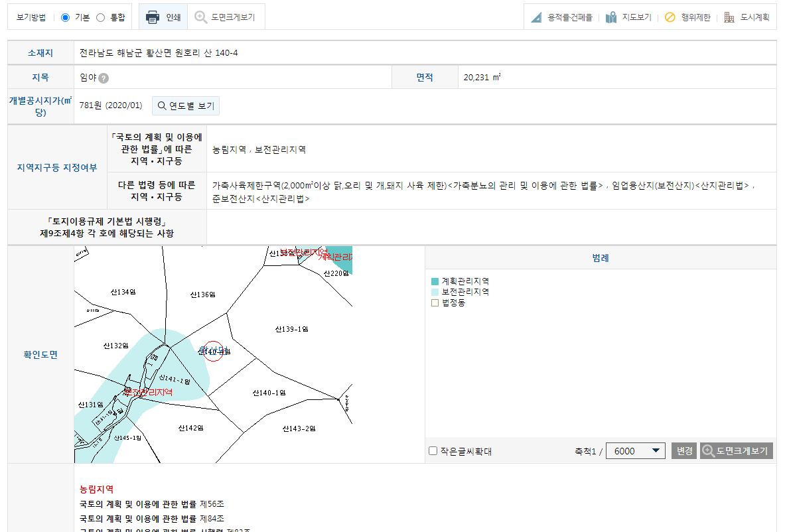The height and width of the screenshot is (532, 785).
Task: Open 용적률·건폐율 triangle ruler icon
Action: tap(536, 17)
